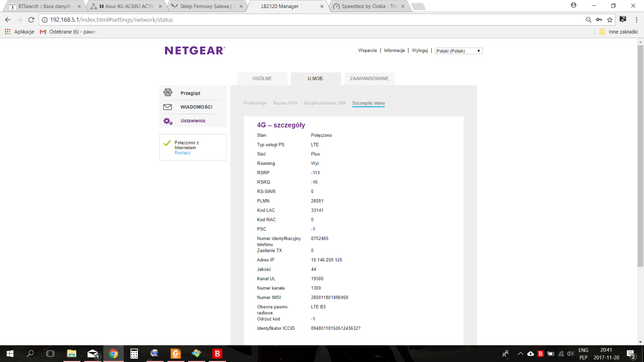Open the Chrome menu (three dots)

(x=636, y=20)
